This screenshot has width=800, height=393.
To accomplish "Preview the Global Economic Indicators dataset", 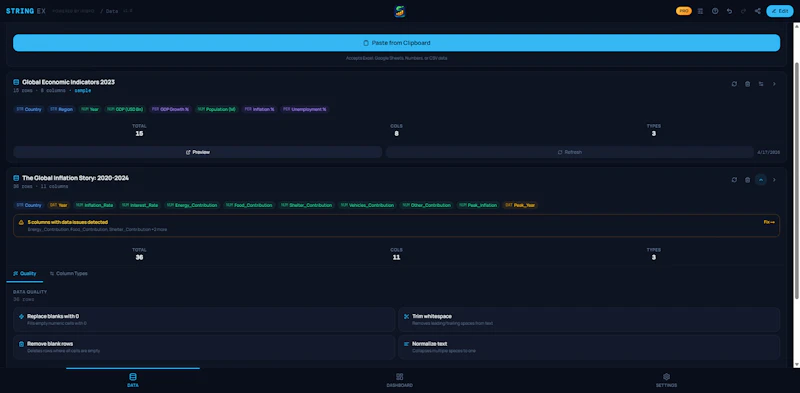I will 197,152.
